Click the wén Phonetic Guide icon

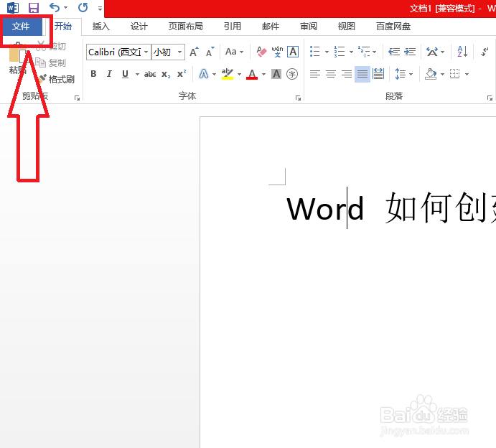[x=277, y=52]
